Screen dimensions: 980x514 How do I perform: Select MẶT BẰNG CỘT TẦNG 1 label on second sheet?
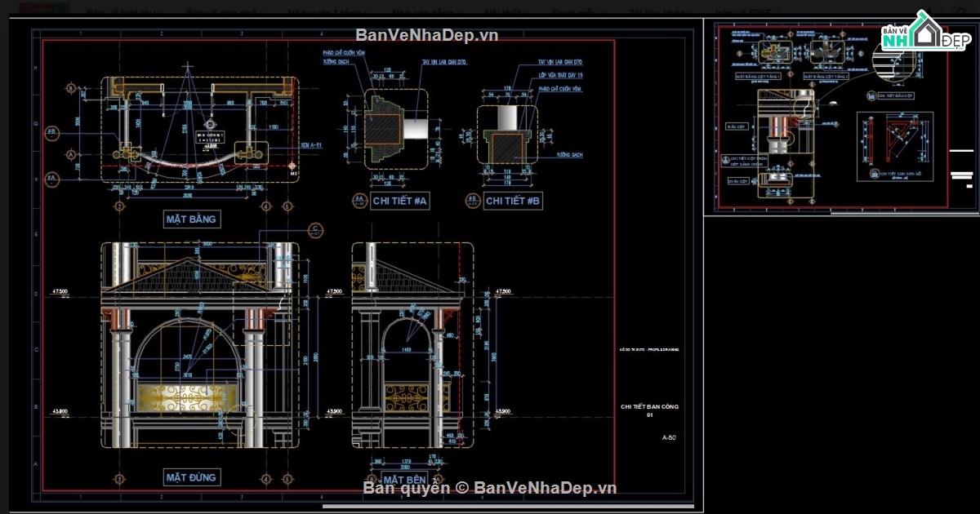[759, 77]
